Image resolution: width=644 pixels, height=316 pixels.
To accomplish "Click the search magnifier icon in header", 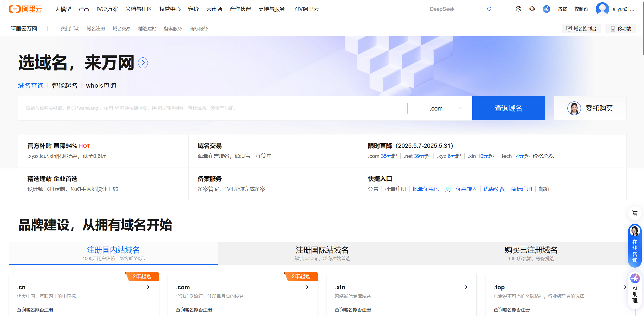I will coord(489,9).
